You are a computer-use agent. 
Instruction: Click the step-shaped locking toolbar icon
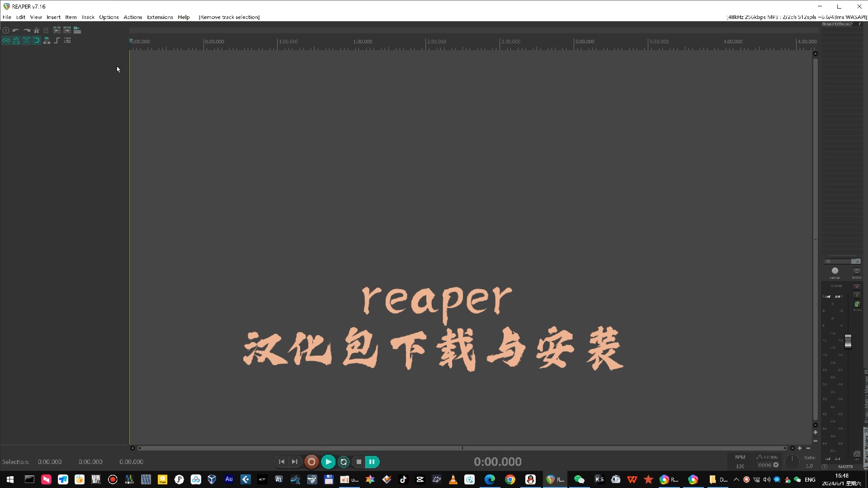point(57,41)
